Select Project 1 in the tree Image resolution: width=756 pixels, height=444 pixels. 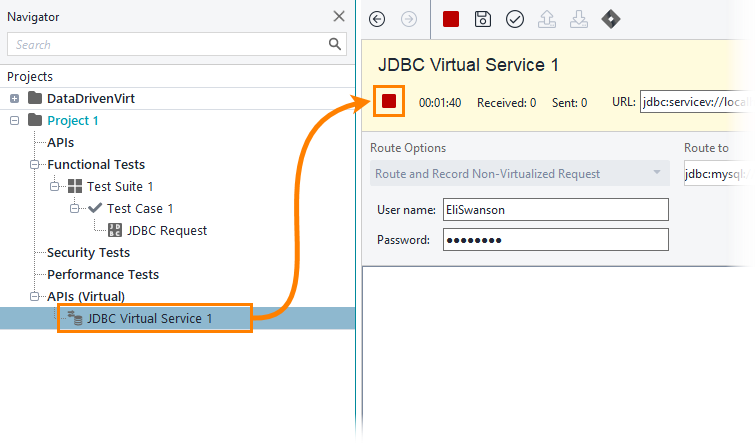(73, 121)
